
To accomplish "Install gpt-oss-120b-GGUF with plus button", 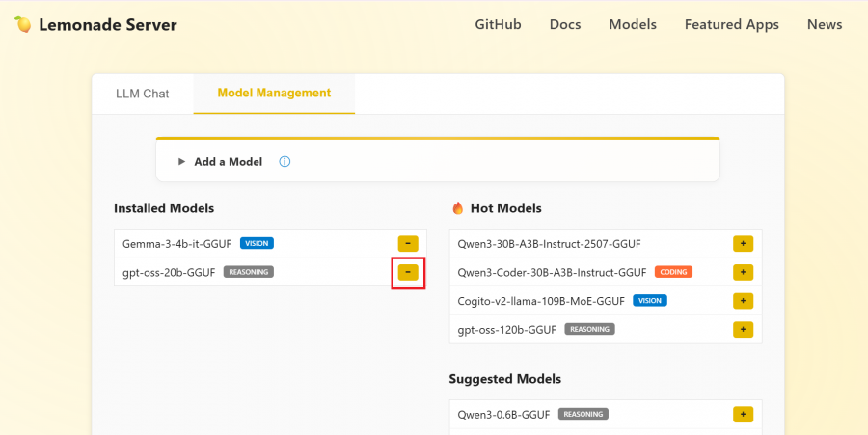I will click(x=743, y=329).
